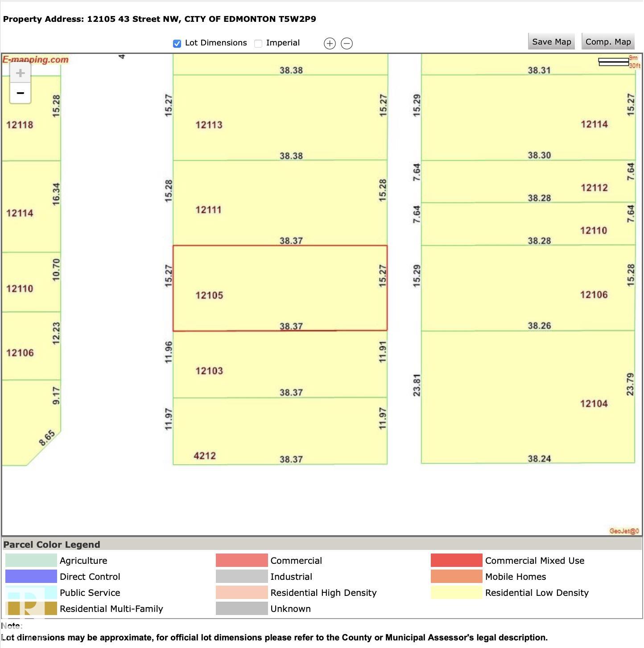Click the circled plus zoom icon
This screenshot has height=648, width=644.
coord(330,43)
